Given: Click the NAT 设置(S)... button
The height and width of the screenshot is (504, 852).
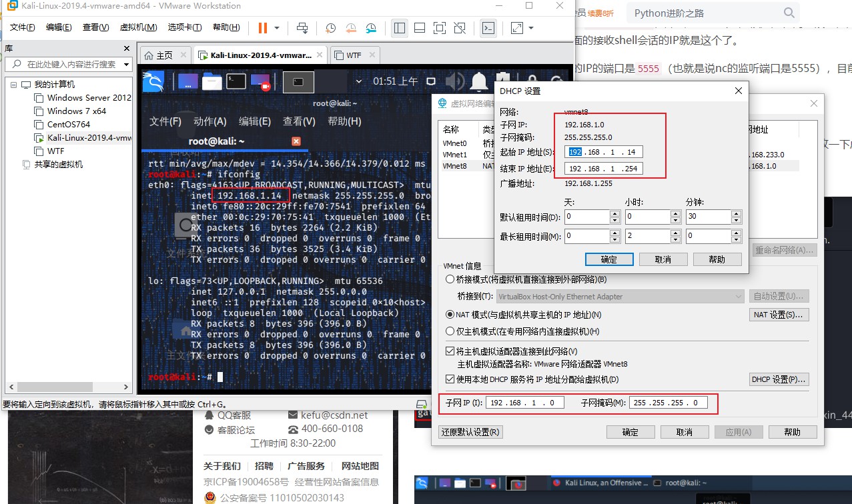Looking at the screenshot, I should coord(779,315).
